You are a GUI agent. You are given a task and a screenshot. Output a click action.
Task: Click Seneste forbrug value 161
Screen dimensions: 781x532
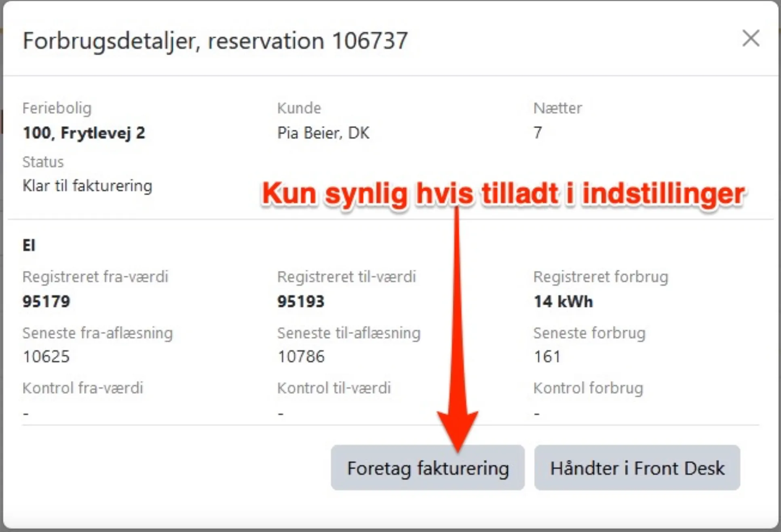(x=547, y=357)
